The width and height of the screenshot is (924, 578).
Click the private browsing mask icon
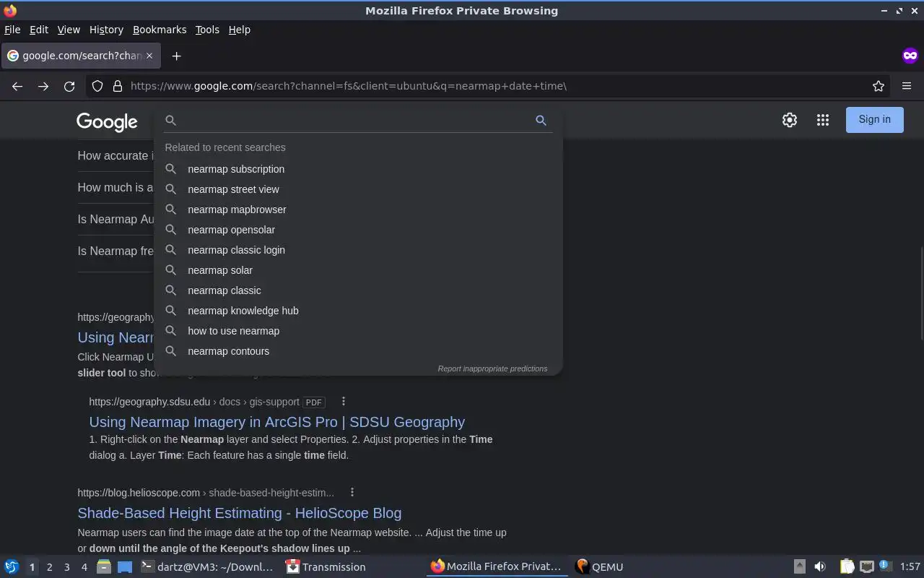[910, 56]
